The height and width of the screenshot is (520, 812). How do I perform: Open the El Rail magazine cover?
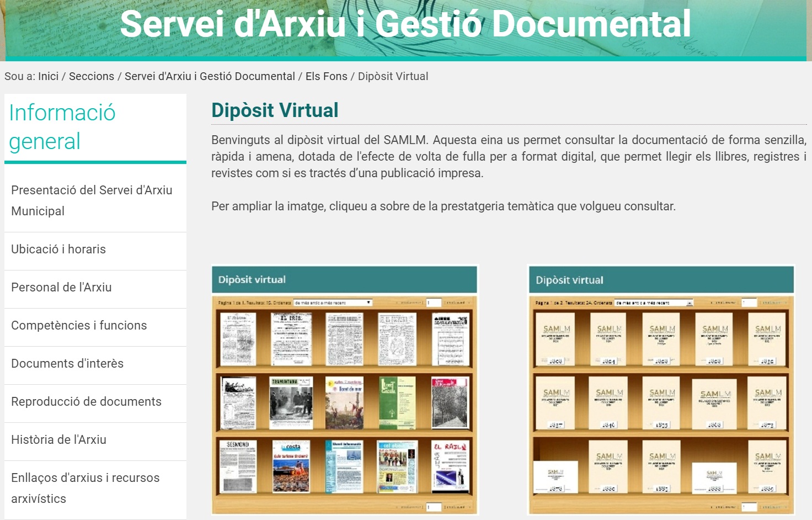tap(450, 466)
